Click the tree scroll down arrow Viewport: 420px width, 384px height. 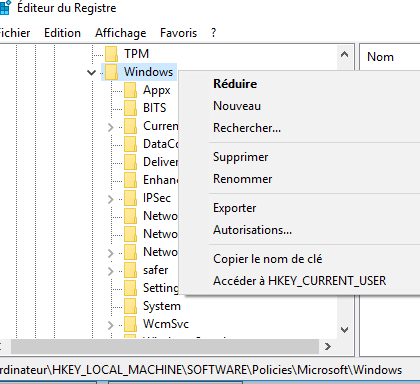345,330
